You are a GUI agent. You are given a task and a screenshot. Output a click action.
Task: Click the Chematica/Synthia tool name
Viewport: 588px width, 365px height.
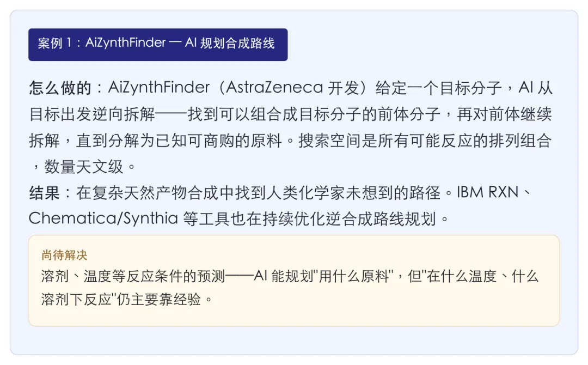point(103,218)
